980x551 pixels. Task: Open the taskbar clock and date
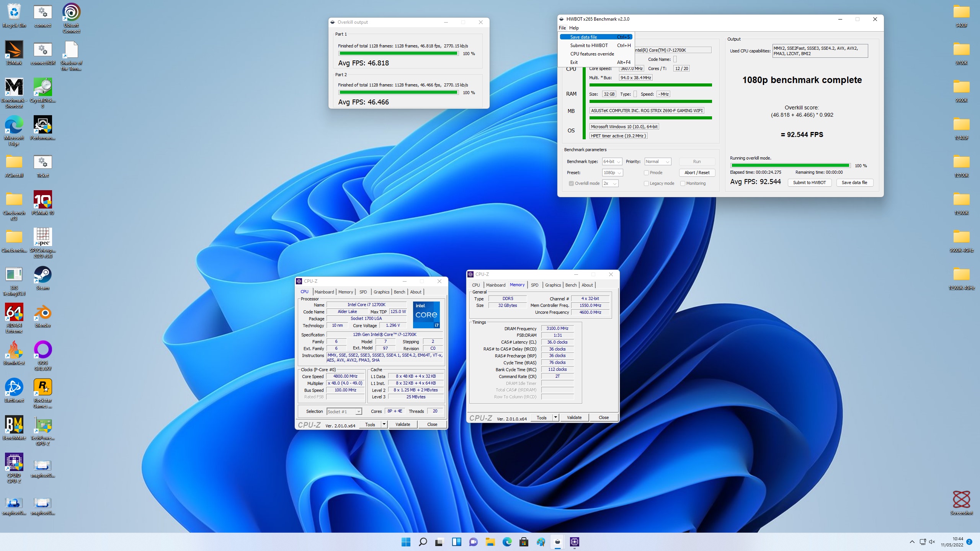[x=952, y=542]
